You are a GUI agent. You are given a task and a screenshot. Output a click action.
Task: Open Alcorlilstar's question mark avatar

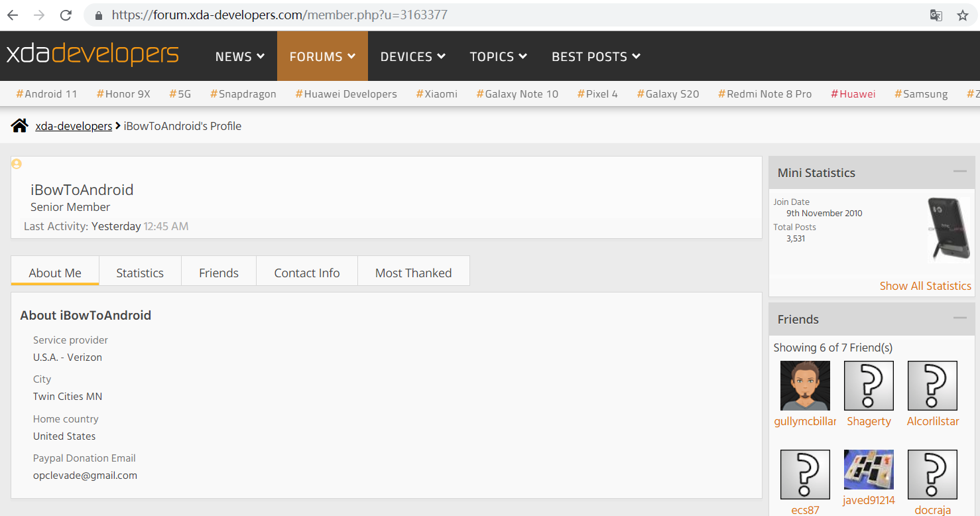[x=932, y=385]
